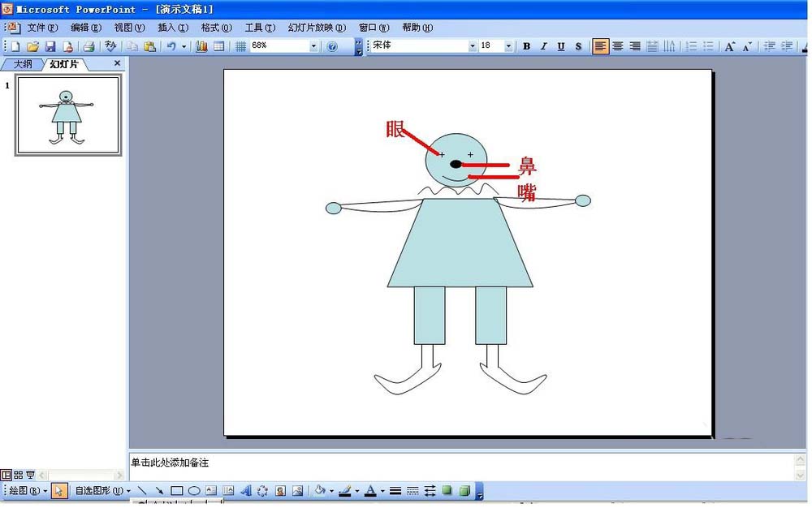Click the Print icon

[89, 46]
